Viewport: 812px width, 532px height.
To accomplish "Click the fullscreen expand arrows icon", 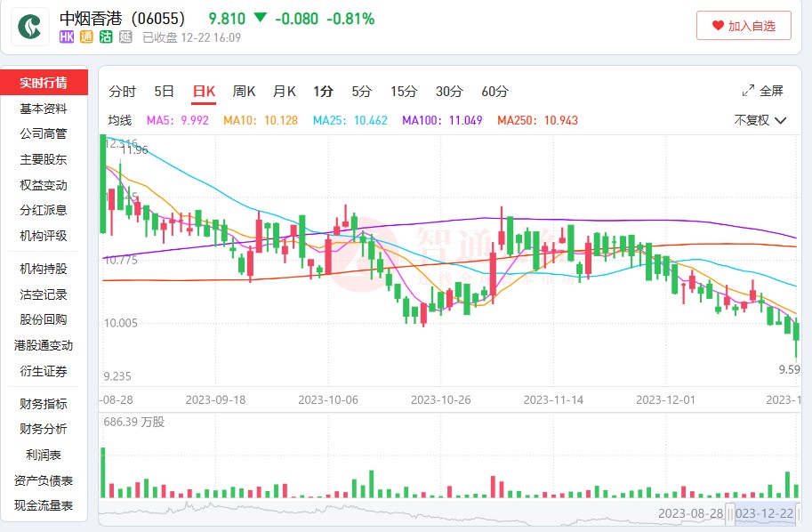I will 748,91.
